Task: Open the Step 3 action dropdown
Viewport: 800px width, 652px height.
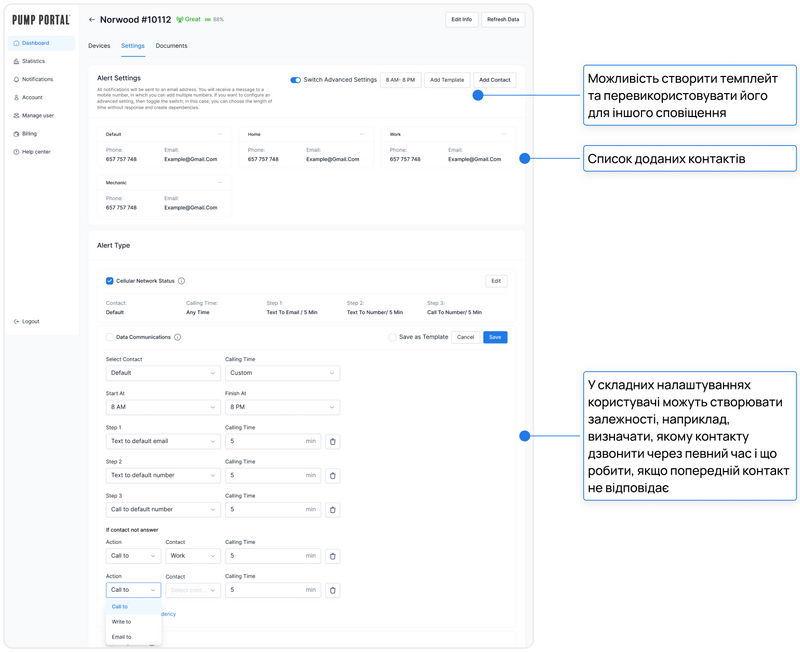Action: [163, 510]
